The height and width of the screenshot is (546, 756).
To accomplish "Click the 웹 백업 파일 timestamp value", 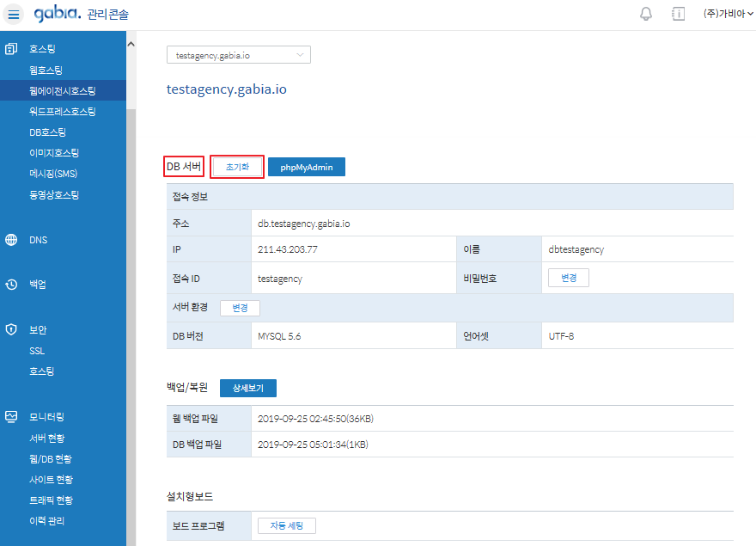I will 315,419.
